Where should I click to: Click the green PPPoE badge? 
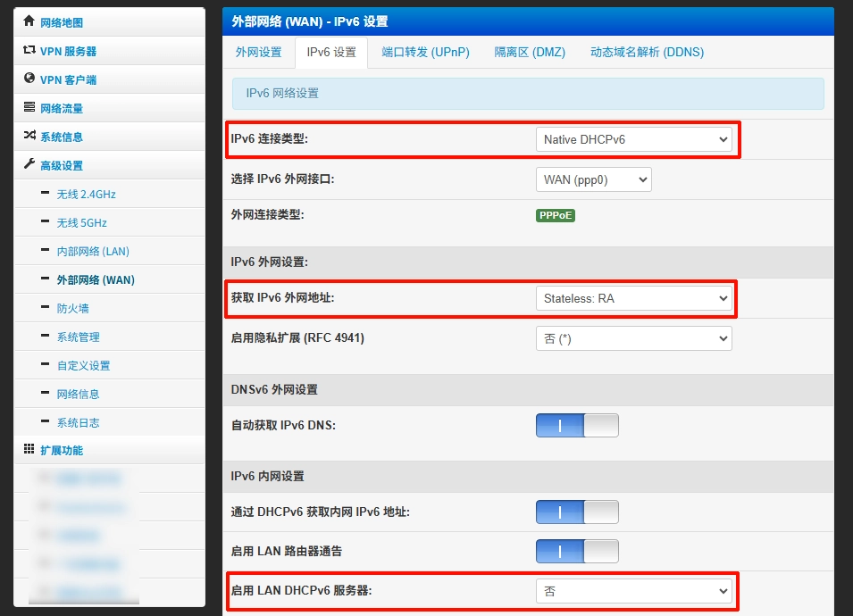click(x=556, y=215)
